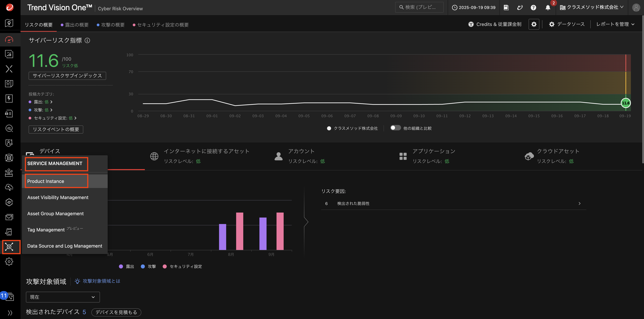644x319 pixels.
Task: Open the help question mark icon
Action: pyautogui.click(x=533, y=8)
